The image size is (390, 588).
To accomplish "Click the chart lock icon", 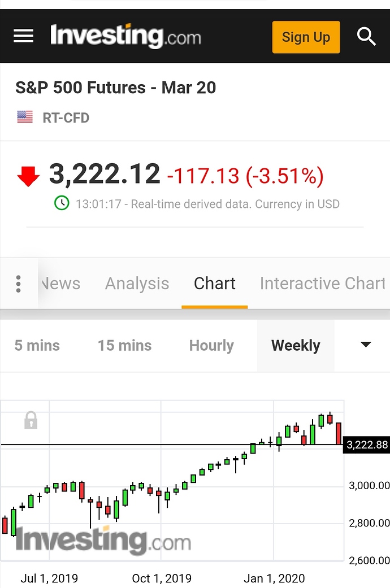I will pos(31,420).
